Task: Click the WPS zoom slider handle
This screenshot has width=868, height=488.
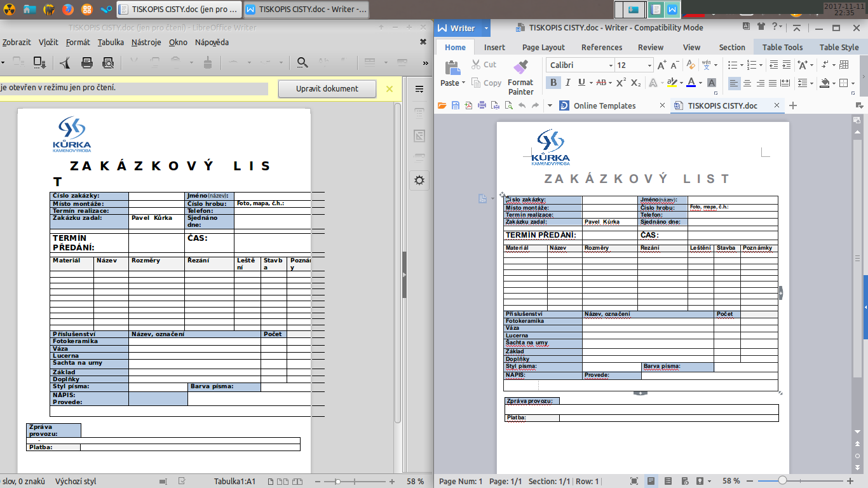Action: (782, 481)
